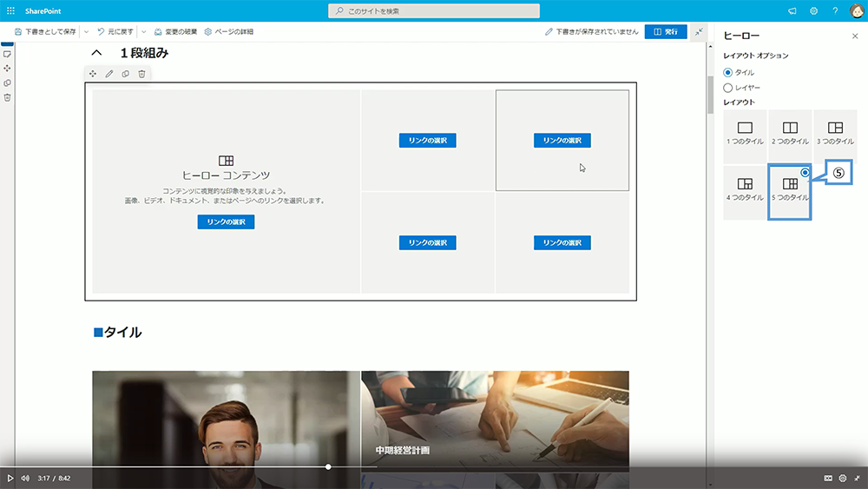Viewport: 868px width, 489px height.
Task: Expand the dropdown next to 下書きとして保存
Action: [86, 31]
